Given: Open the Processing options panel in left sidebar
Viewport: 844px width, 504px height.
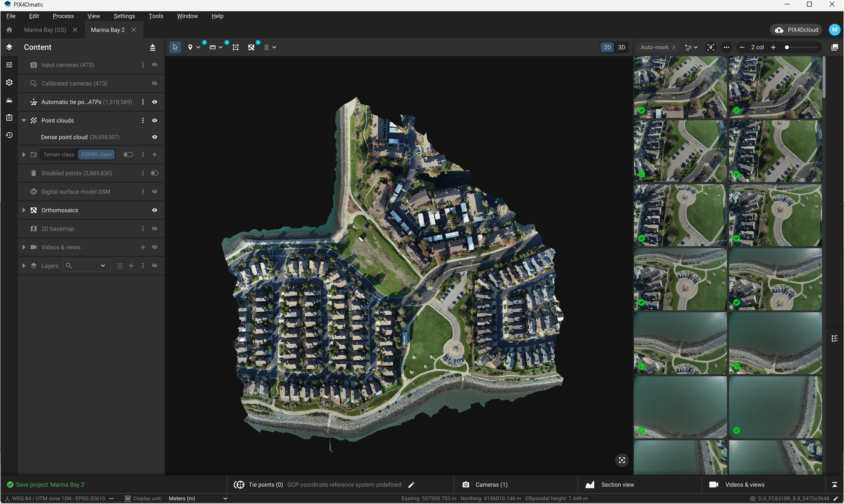Looking at the screenshot, I should (x=9, y=65).
